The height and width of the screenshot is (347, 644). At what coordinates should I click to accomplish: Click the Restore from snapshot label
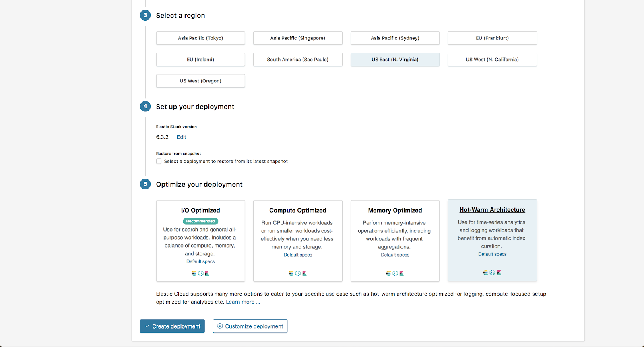point(178,154)
